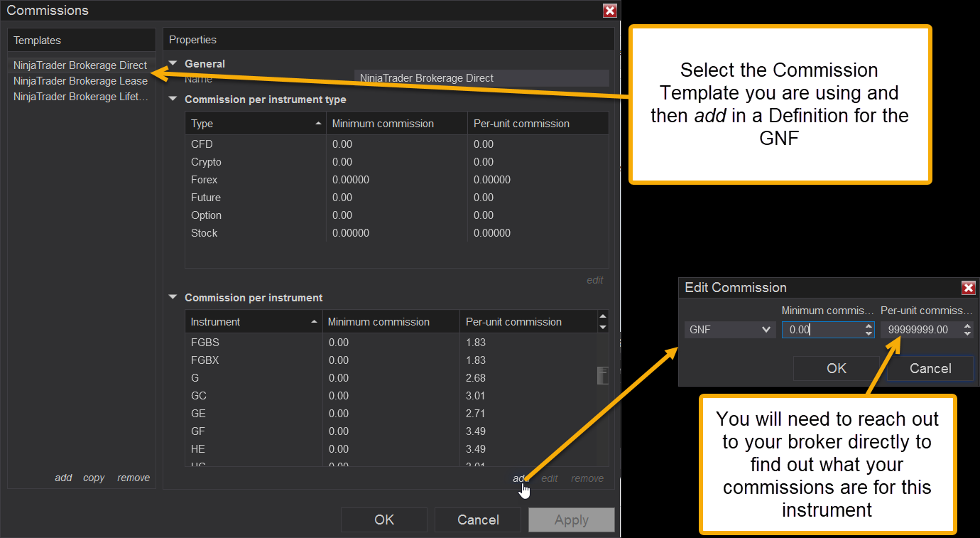The image size is (980, 538).
Task: Collapse the Commission per instrument section
Action: click(x=173, y=297)
